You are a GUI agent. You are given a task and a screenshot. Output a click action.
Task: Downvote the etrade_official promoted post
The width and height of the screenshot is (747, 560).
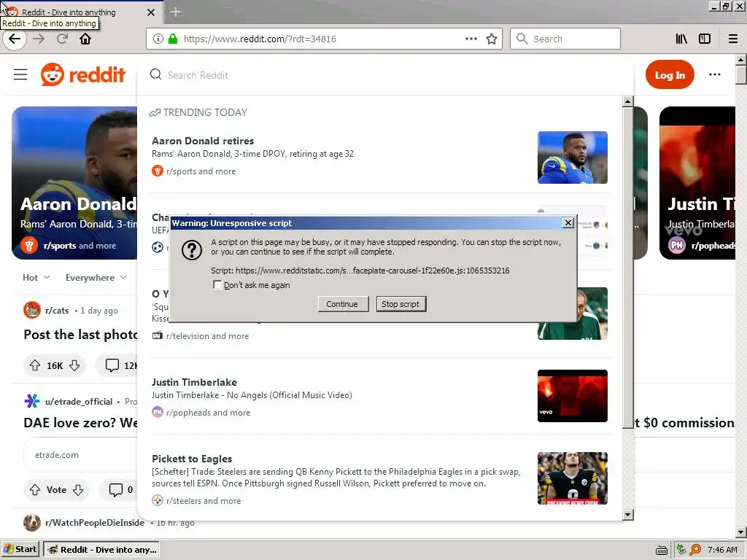click(78, 490)
